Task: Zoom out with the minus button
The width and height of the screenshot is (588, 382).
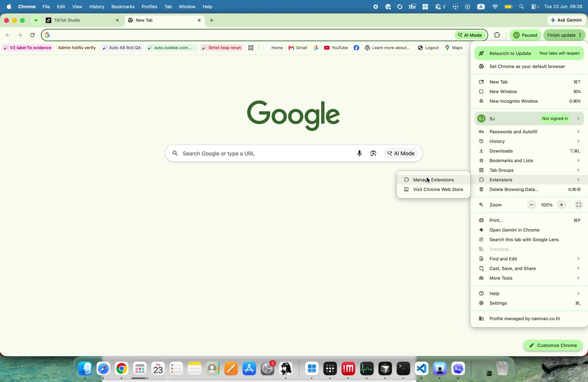Action: (531, 205)
